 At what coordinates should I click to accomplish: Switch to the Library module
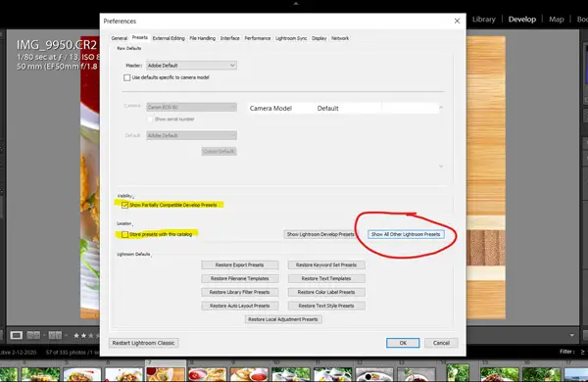[483, 20]
